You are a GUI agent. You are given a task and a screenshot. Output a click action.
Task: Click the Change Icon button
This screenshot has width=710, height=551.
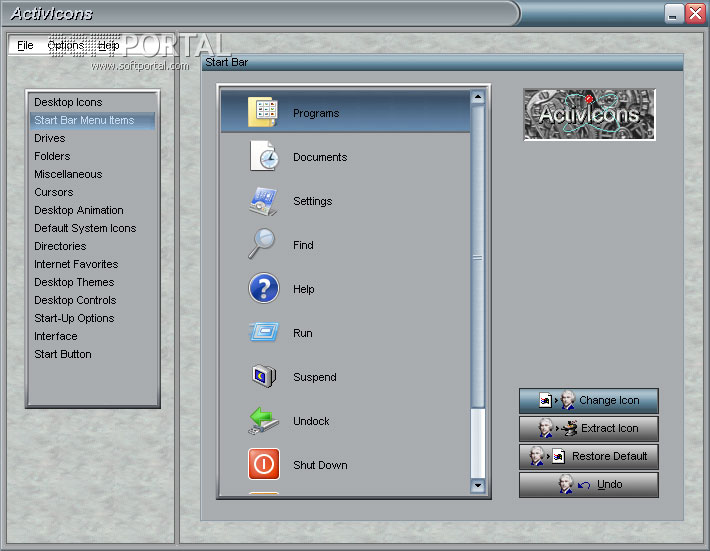(589, 401)
